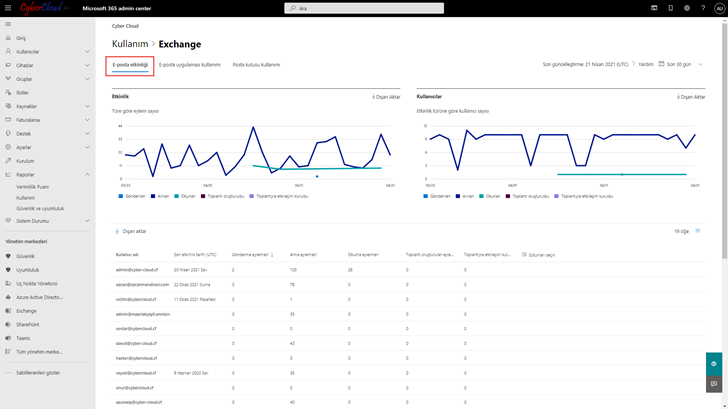
Task: Open Güvenlik ve uyumluluk under Raporlar
Action: tap(40, 208)
